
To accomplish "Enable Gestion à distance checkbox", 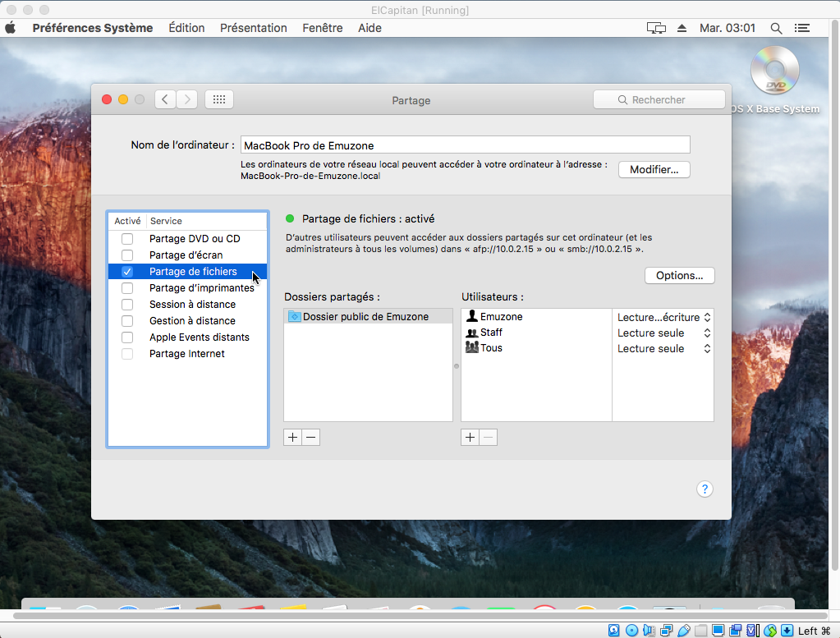I will tap(127, 321).
